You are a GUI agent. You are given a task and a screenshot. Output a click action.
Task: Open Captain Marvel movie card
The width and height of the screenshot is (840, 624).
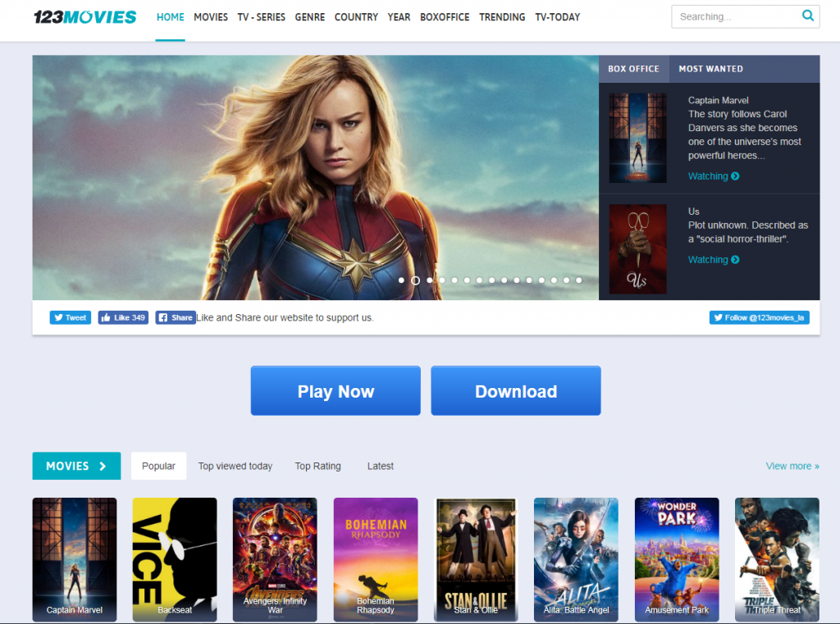pyautogui.click(x=75, y=560)
